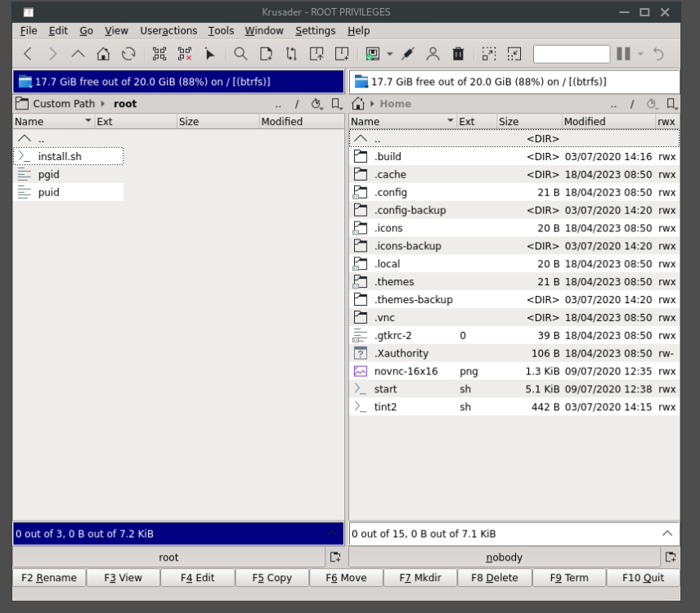Open the Tools menu
The height and width of the screenshot is (613, 700).
pos(221,31)
